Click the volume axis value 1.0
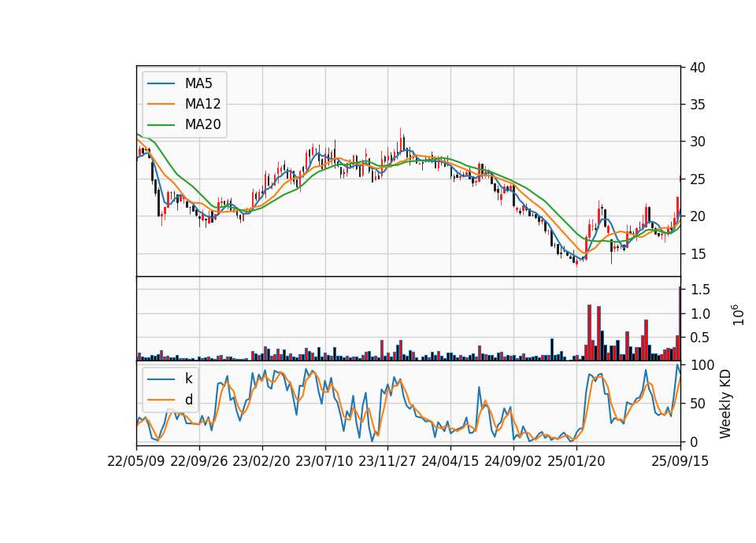Image resolution: width=756 pixels, height=543 pixels. coord(700,314)
